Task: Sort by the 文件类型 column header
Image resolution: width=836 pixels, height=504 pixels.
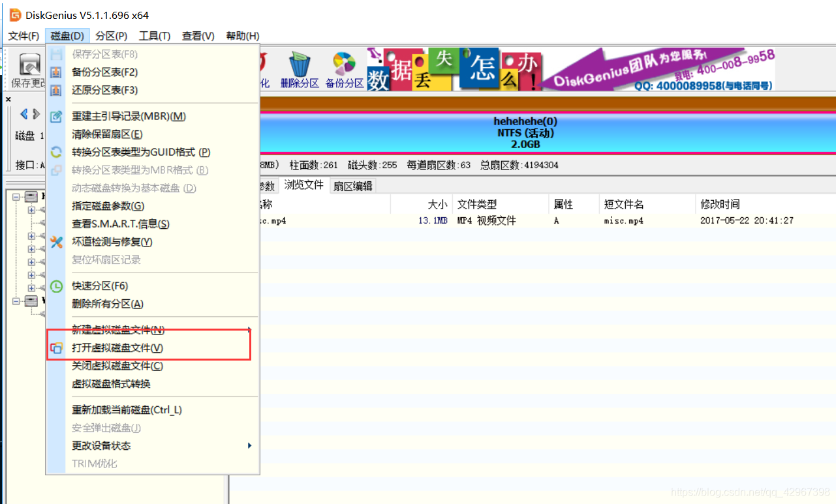Action: pyautogui.click(x=500, y=204)
